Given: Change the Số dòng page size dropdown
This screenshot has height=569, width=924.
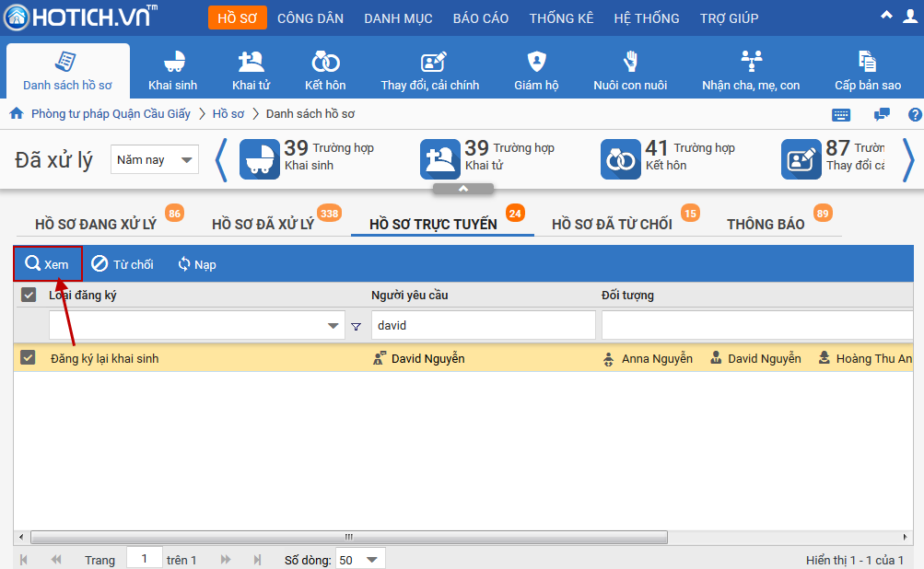Looking at the screenshot, I should pos(359,559).
